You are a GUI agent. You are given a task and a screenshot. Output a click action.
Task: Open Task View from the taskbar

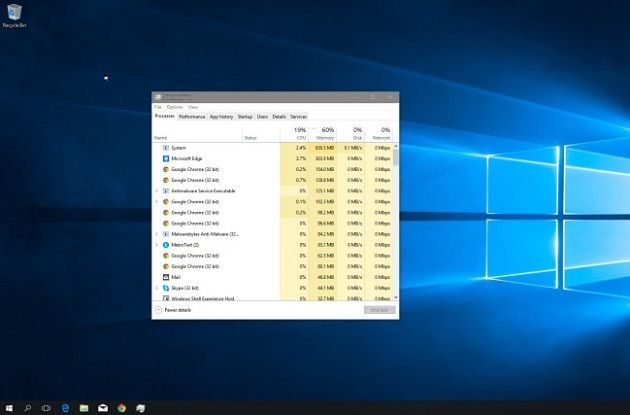[x=46, y=408]
